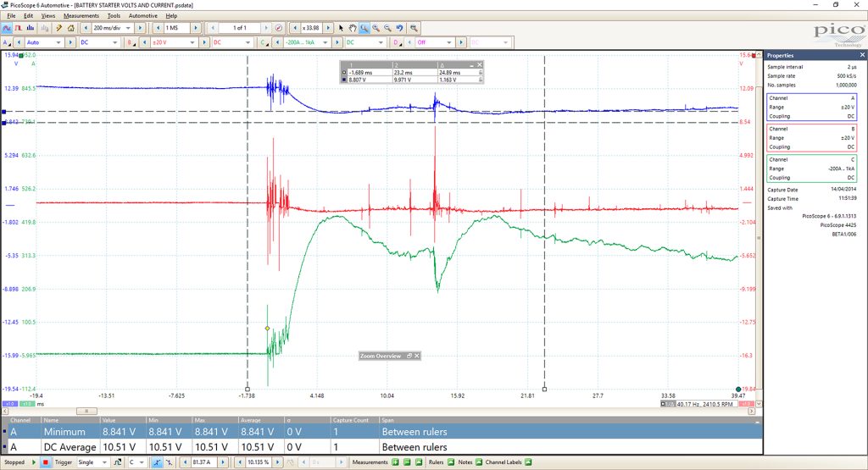
Task: Open the File menu
Action: coord(11,15)
